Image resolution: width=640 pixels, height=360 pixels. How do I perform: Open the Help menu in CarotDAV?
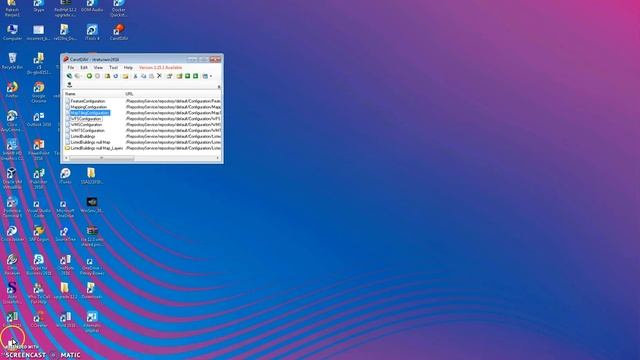pyautogui.click(x=128, y=67)
